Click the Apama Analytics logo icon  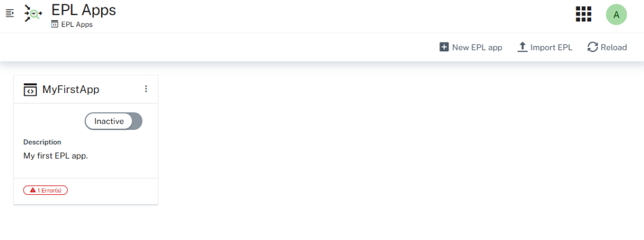tap(33, 14)
